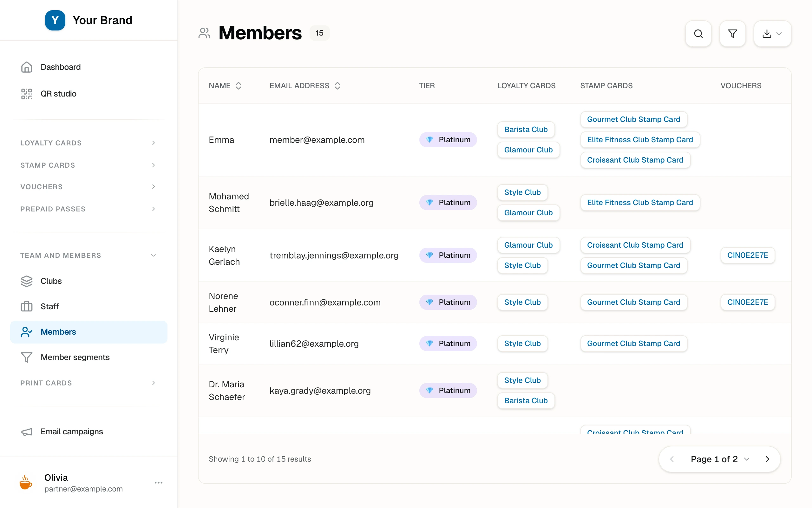Sort table by Email Address column
This screenshot has width=812, height=508.
[x=305, y=86]
